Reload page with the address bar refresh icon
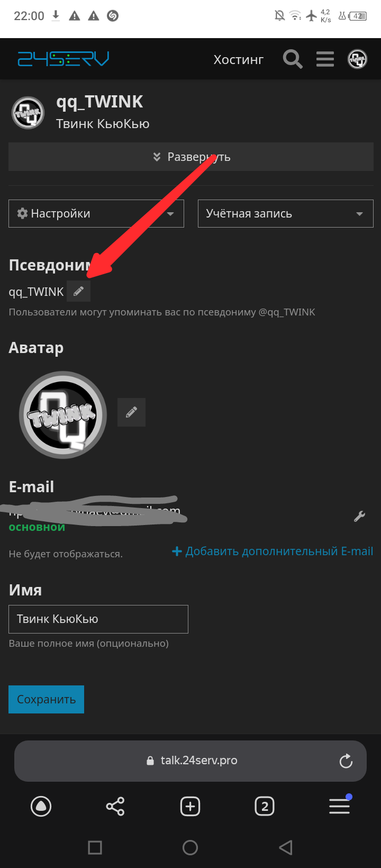The image size is (381, 868). click(346, 761)
